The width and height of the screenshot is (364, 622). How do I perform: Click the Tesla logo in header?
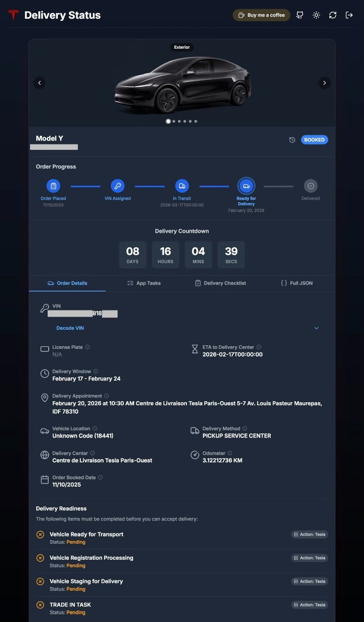click(x=13, y=15)
